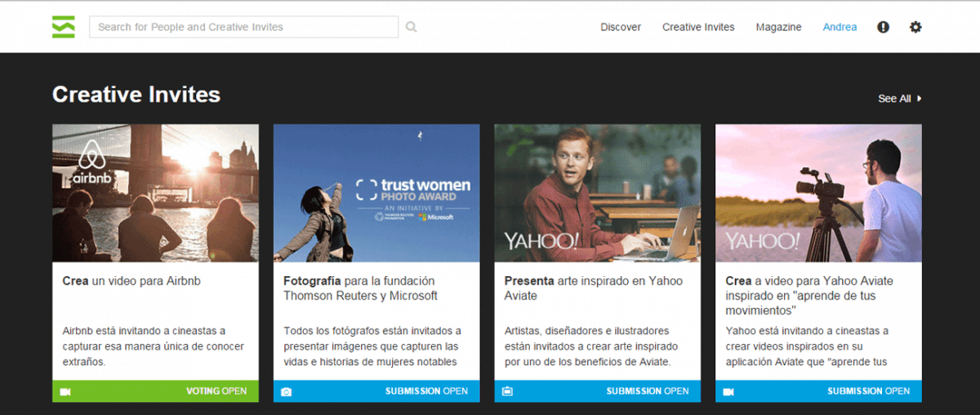Image resolution: width=980 pixels, height=415 pixels.
Task: Open the Trust Women Photo Award image
Action: click(376, 193)
